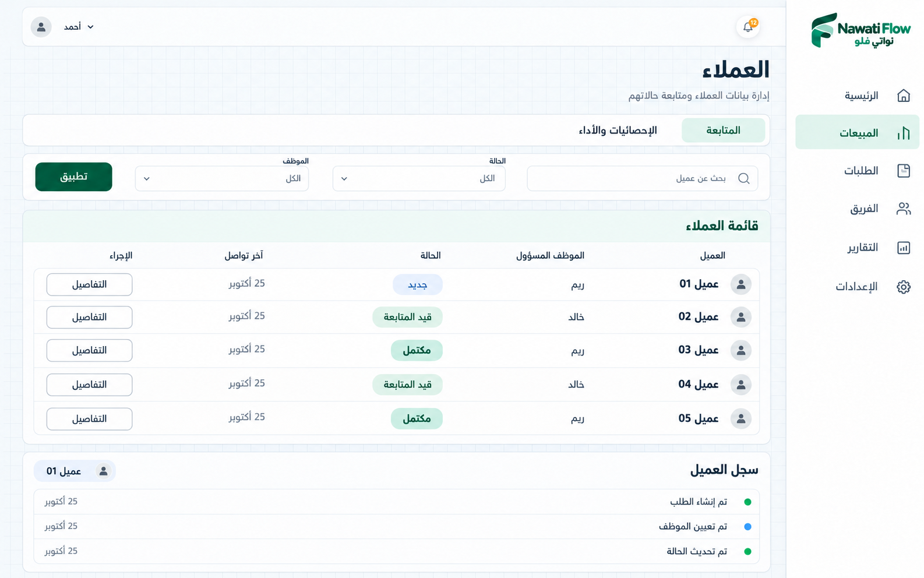Click the report icon beside التقارير
This screenshot has width=924, height=578.
point(904,248)
